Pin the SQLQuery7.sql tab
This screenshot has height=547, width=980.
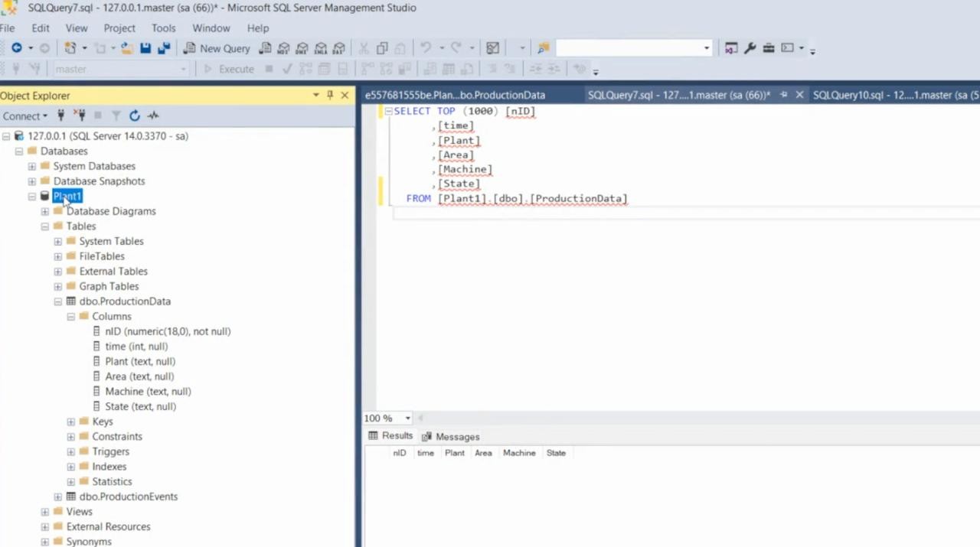(783, 95)
